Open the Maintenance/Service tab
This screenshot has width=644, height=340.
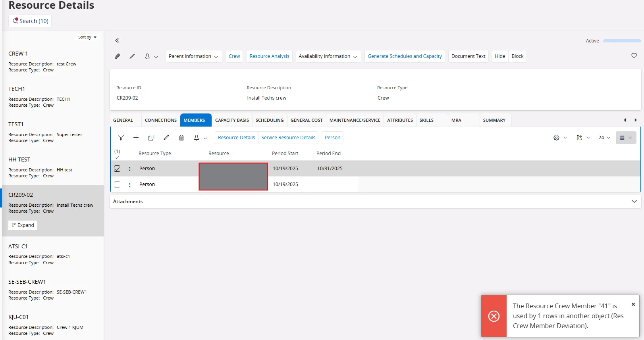pyautogui.click(x=355, y=120)
